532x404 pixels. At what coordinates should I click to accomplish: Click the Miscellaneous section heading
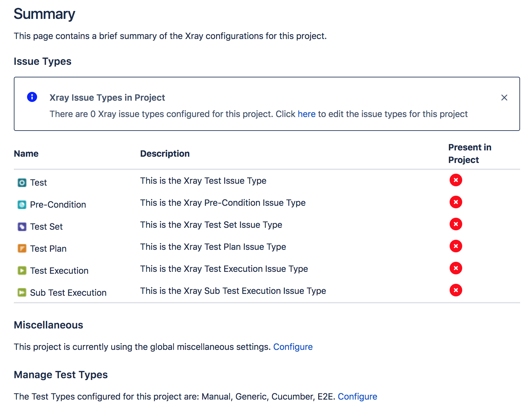point(48,325)
